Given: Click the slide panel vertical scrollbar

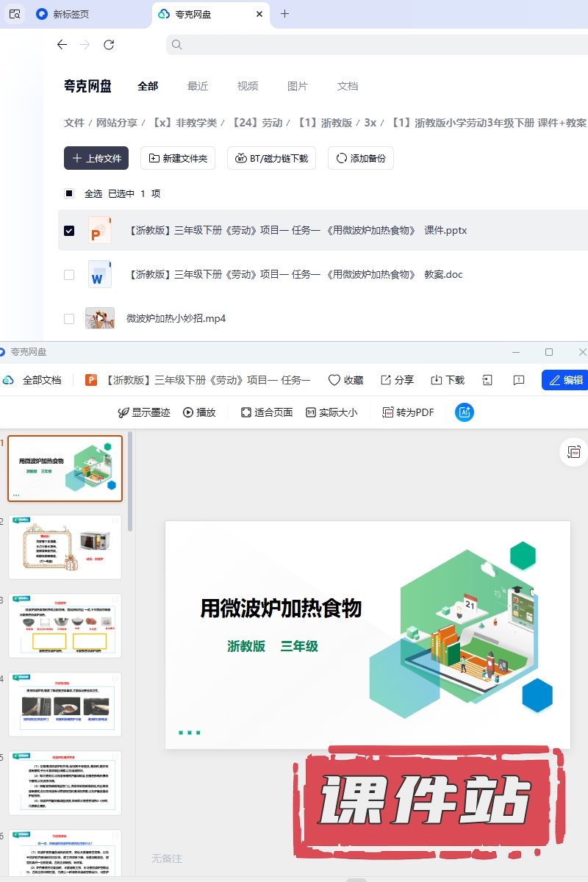Looking at the screenshot, I should [131, 481].
